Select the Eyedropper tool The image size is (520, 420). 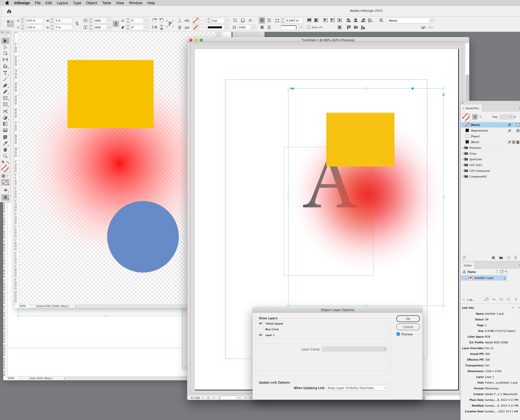[x=5, y=144]
